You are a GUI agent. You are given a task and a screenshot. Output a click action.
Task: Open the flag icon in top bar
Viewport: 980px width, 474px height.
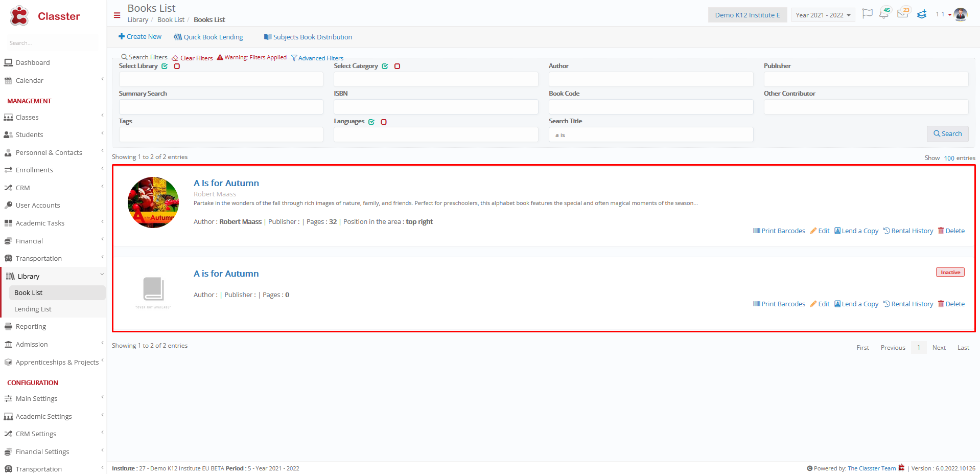pos(867,14)
